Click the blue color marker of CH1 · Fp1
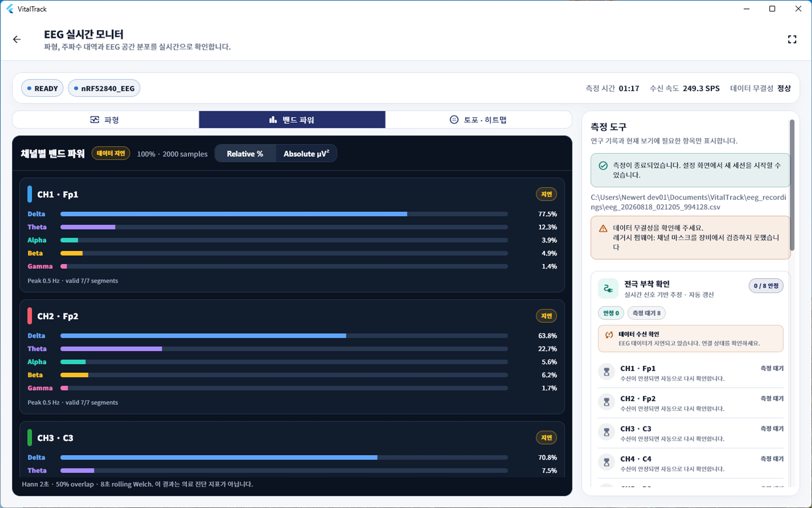The image size is (812, 508). 30,194
